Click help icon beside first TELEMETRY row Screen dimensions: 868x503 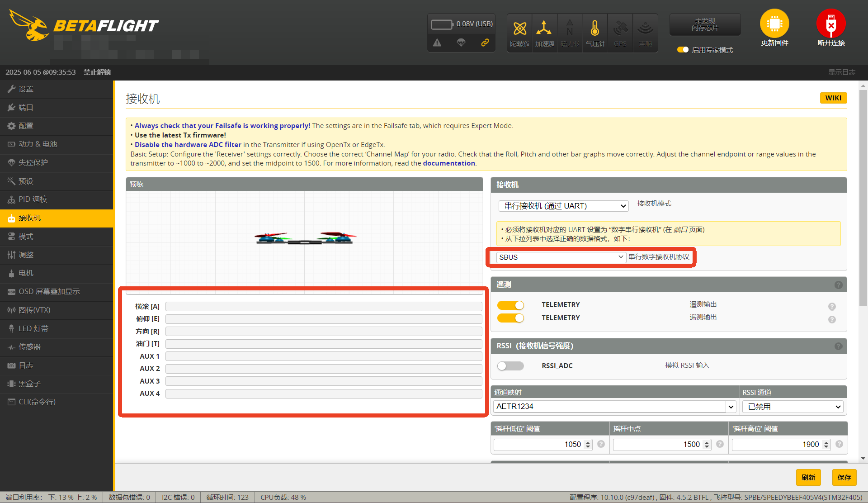(832, 307)
